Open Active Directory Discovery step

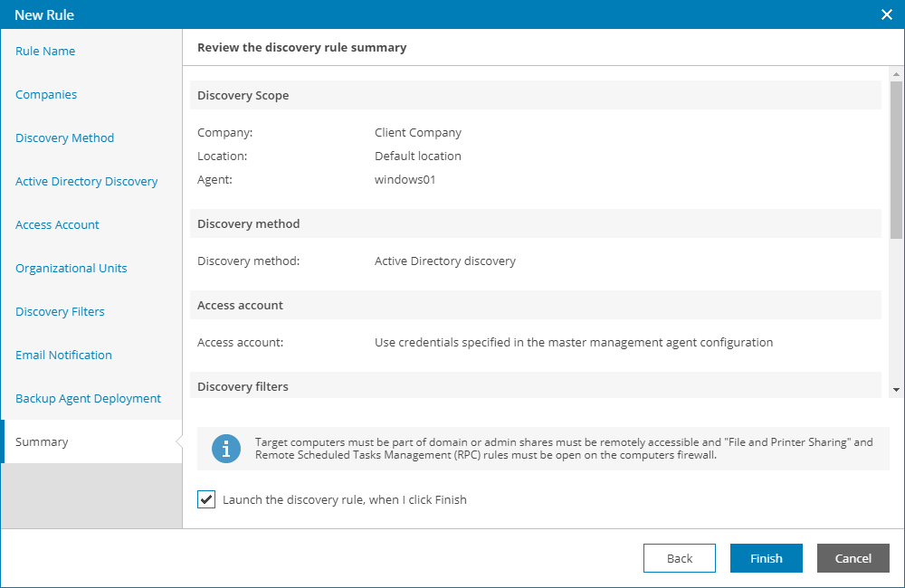(87, 182)
